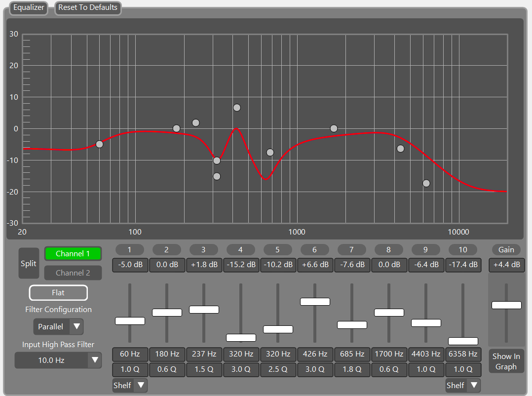Screen dimensions: 532x396
Task: Click the -10.2 dB gain field
Action: (278, 265)
